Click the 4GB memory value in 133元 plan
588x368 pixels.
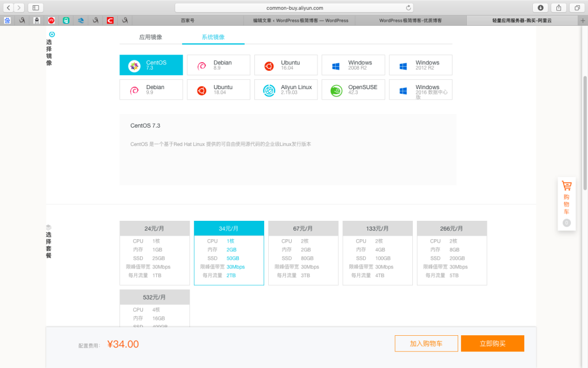coord(380,250)
